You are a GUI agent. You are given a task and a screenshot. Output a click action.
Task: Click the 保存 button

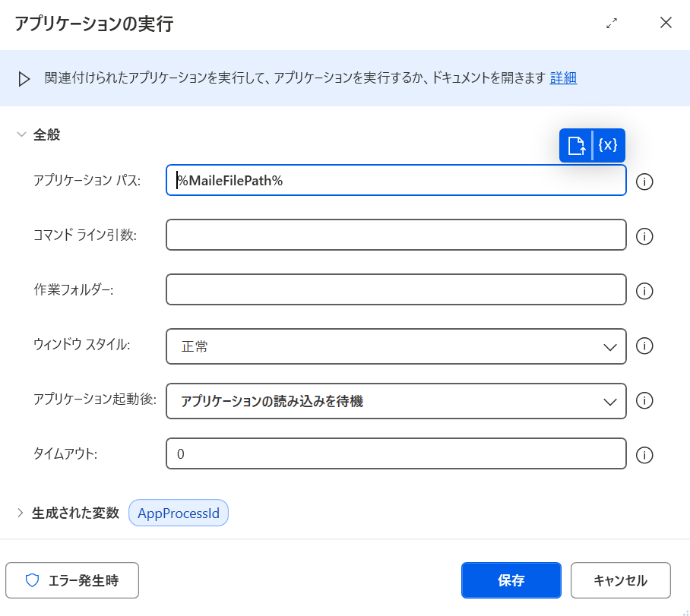(511, 580)
